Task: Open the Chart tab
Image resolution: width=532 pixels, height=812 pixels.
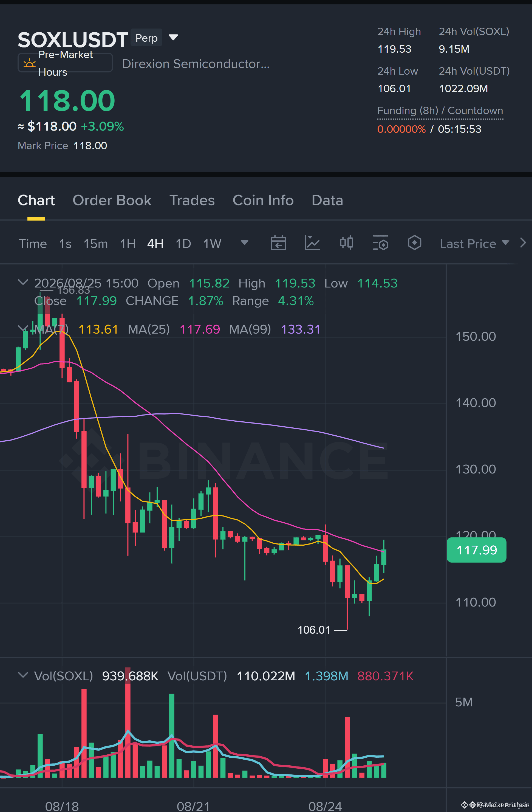Action: 36,200
